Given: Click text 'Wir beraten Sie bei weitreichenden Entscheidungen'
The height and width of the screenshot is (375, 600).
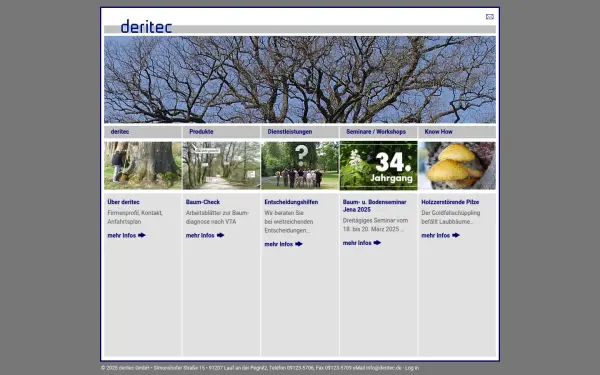Looking at the screenshot, I should coord(289,222).
